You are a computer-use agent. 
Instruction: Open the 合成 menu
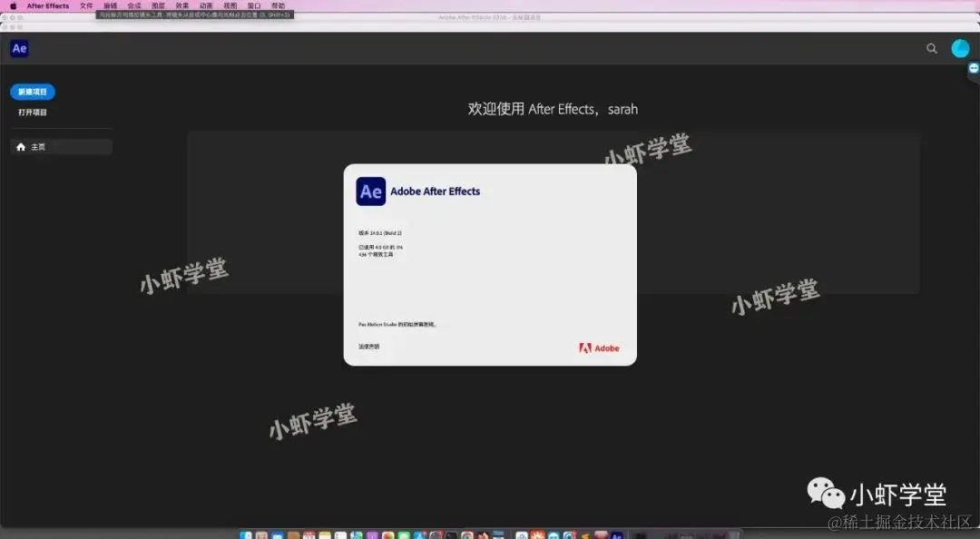tap(133, 5)
